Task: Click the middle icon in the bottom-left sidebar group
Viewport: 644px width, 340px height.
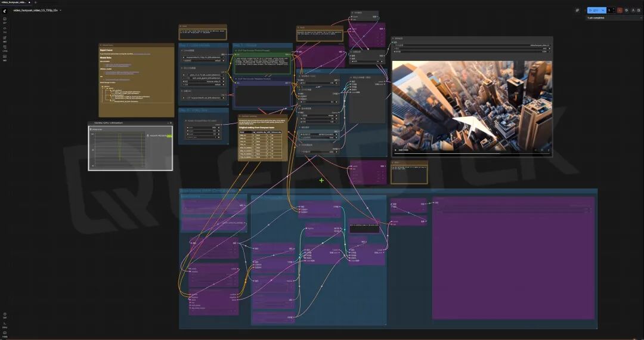Action: tap(5, 323)
